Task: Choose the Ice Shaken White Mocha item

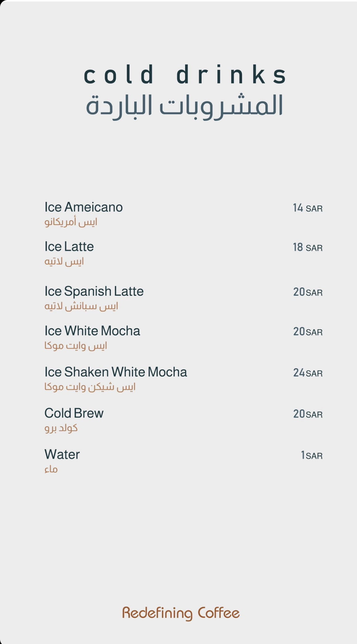Action: (115, 372)
